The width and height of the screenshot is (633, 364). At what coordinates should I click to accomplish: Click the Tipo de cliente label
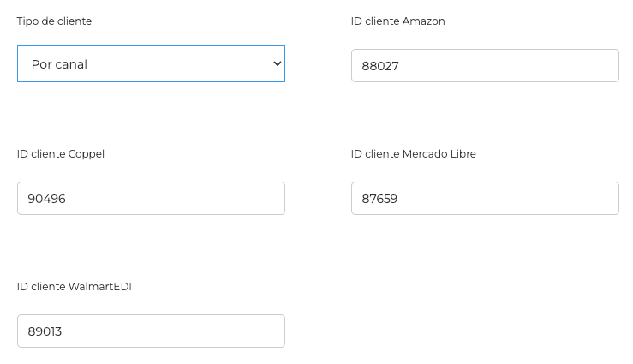[x=54, y=21]
